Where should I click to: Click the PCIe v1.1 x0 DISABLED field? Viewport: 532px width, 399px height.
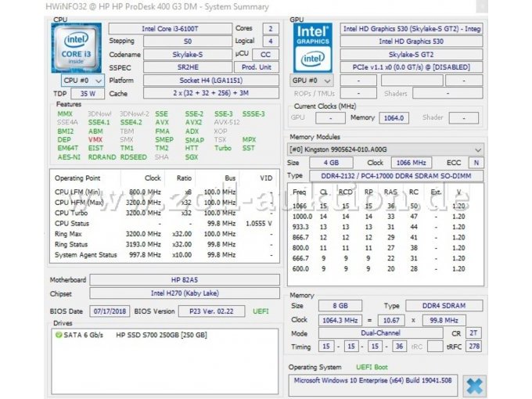(x=412, y=67)
